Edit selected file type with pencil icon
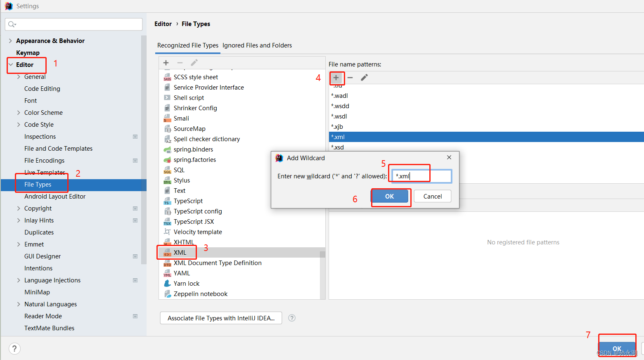 (194, 63)
